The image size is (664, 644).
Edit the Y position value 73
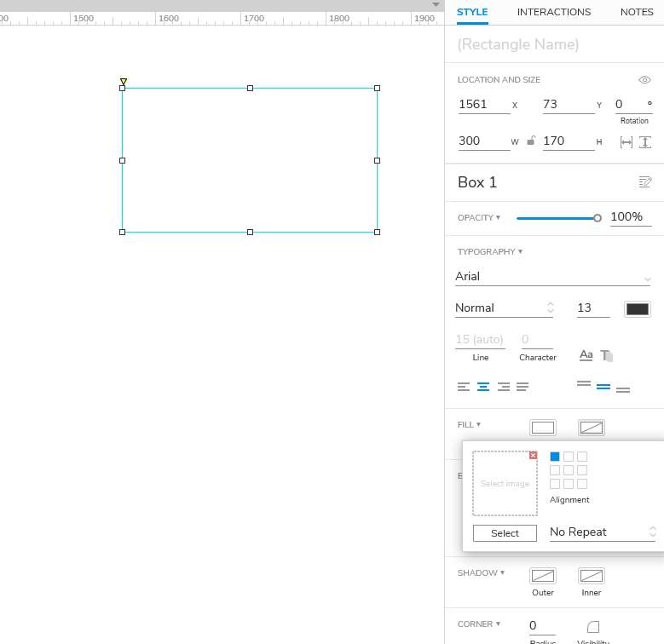(569, 104)
